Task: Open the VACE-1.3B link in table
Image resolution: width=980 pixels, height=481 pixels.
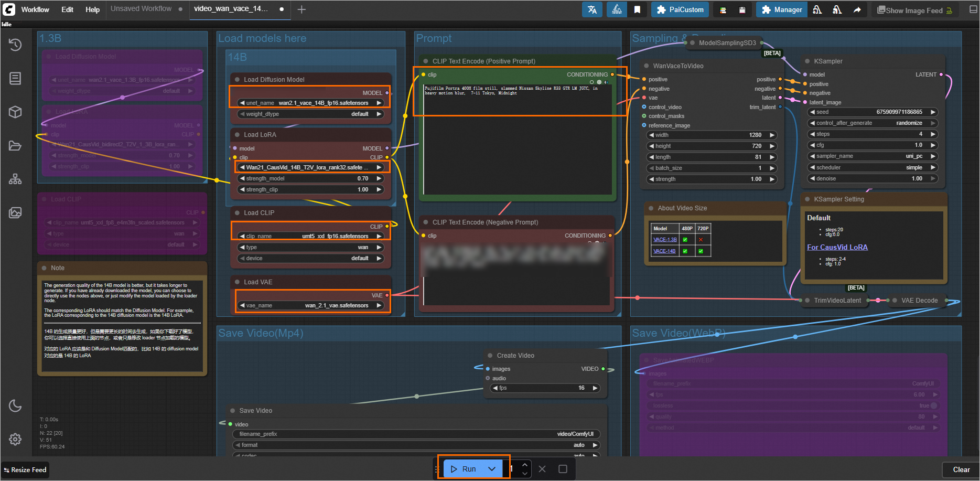Action: coord(665,239)
